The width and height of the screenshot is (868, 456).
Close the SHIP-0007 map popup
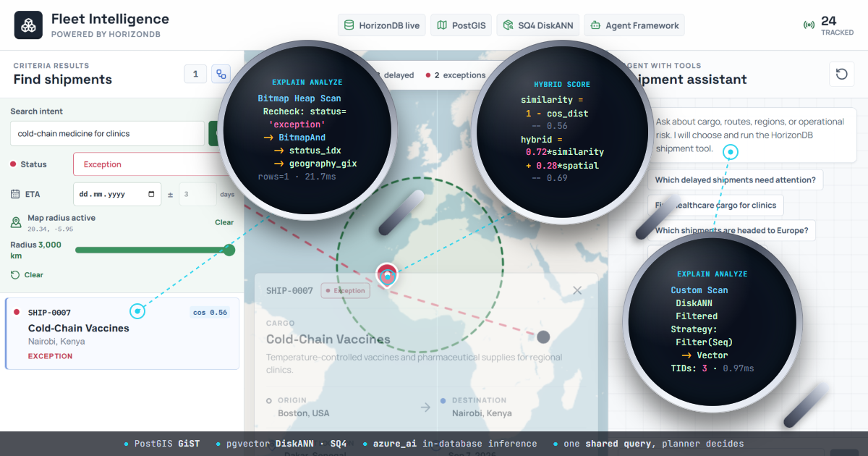tap(577, 290)
